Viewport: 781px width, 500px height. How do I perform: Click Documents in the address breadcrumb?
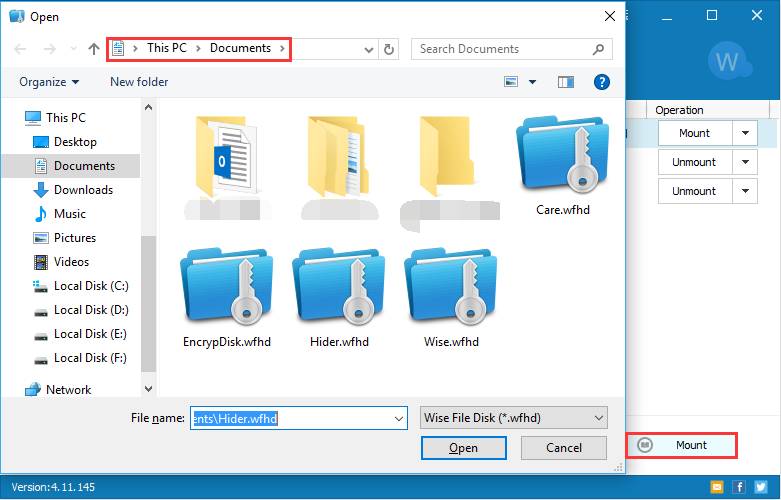coord(241,48)
